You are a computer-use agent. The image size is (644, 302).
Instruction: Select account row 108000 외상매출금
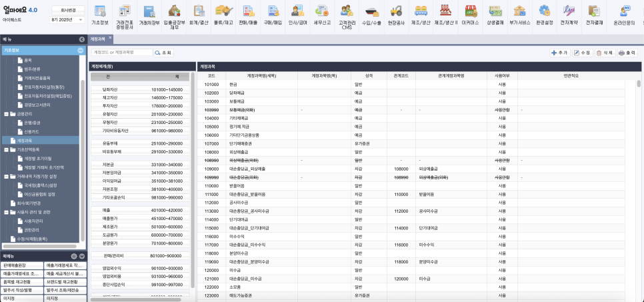pyautogui.click(x=411, y=152)
